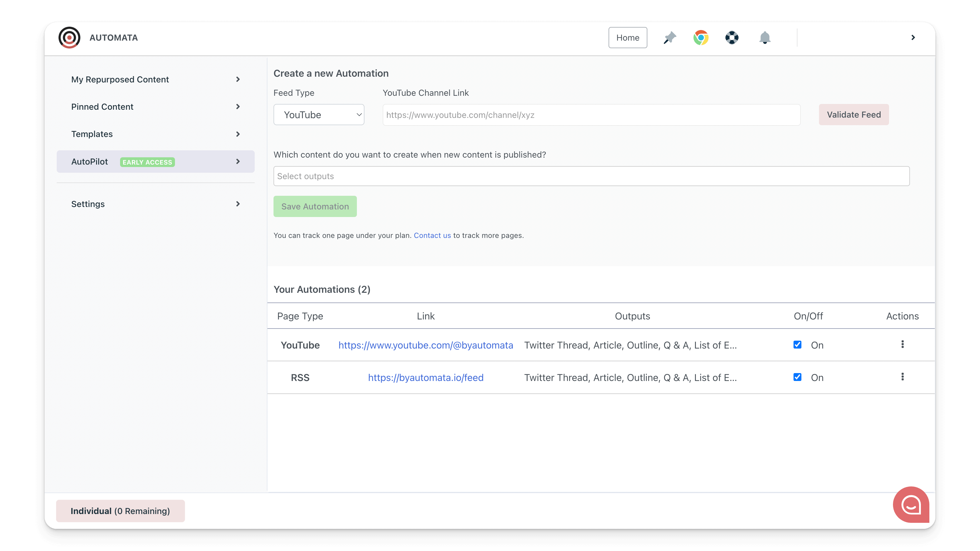Click the Outputs column header
The image size is (980, 551).
(632, 316)
